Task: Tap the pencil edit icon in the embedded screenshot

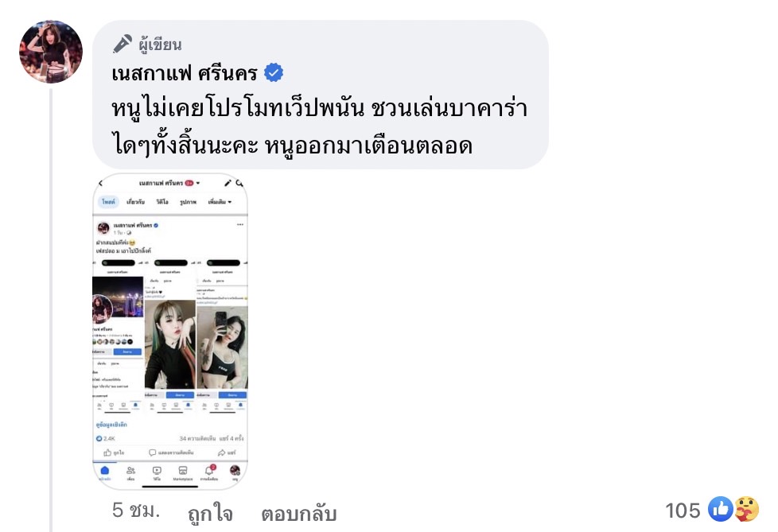Action: [x=228, y=183]
